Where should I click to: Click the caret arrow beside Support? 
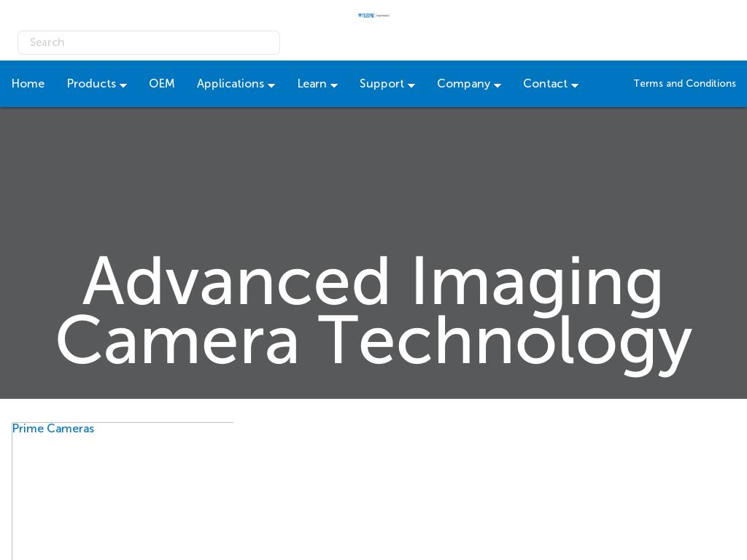tap(411, 85)
